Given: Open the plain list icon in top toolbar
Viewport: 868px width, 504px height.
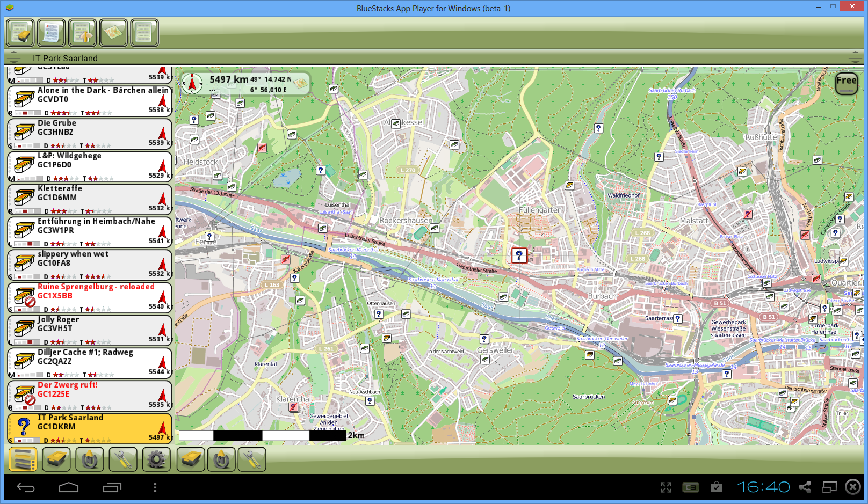Looking at the screenshot, I should [x=144, y=33].
